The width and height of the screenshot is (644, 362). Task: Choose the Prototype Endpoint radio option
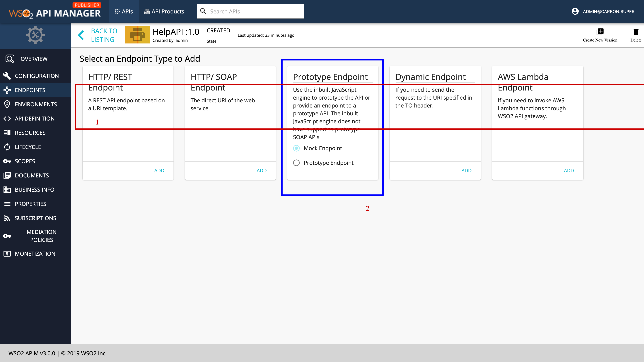click(296, 163)
